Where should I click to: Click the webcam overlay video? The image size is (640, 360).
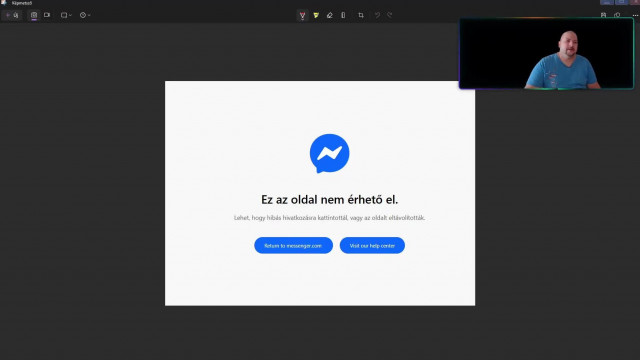point(546,53)
